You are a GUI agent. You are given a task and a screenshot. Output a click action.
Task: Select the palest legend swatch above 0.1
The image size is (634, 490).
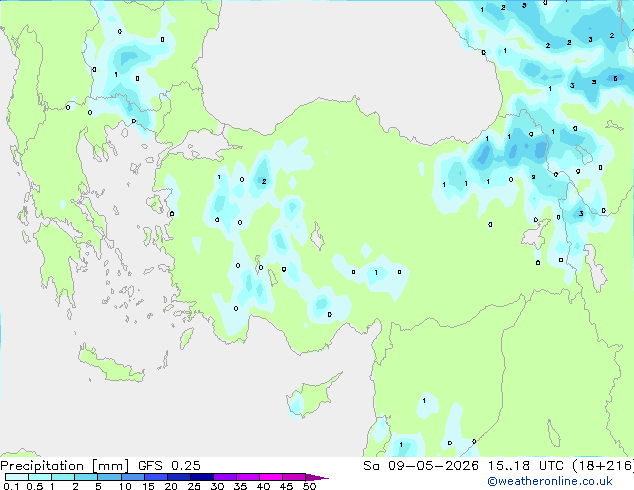pos(17,477)
